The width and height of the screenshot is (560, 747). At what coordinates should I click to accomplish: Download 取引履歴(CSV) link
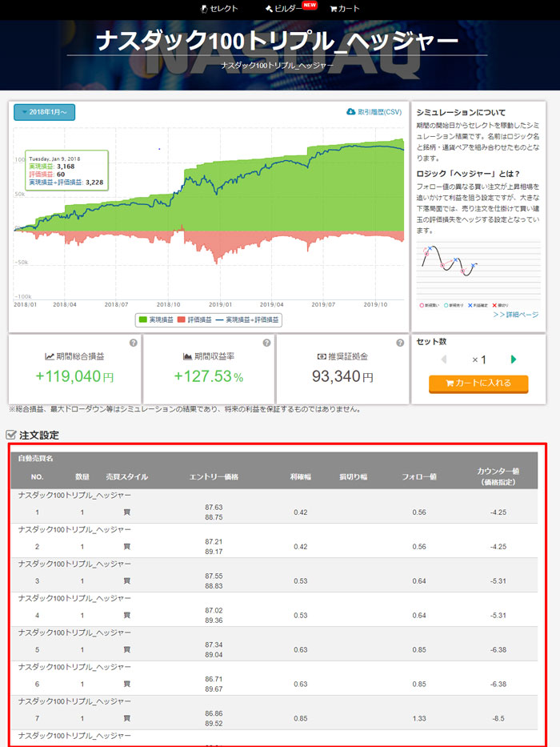374,112
